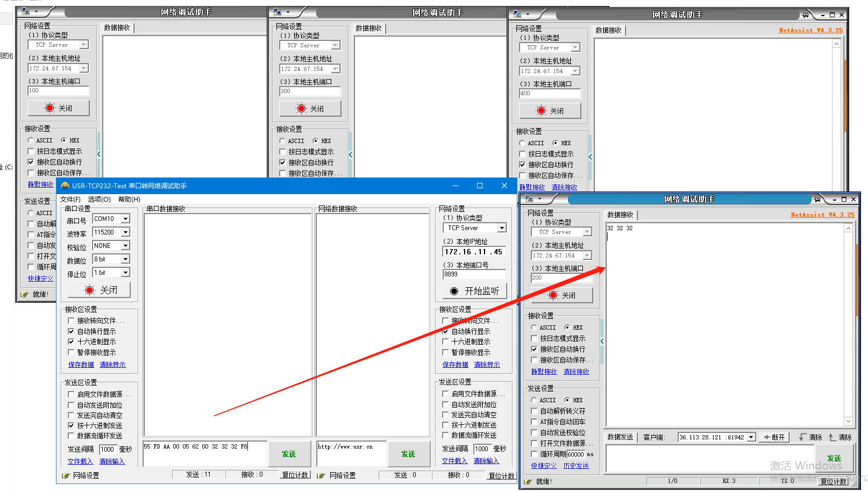868x491 pixels.
Task: Toggle serial 按十六进制发送 checkbox
Action: click(71, 425)
